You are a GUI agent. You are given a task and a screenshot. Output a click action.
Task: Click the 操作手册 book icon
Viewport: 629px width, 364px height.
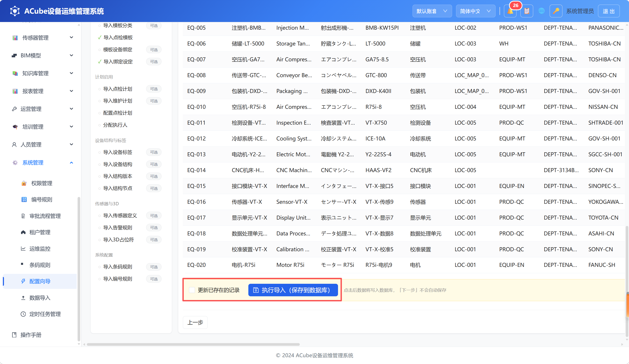click(14, 335)
